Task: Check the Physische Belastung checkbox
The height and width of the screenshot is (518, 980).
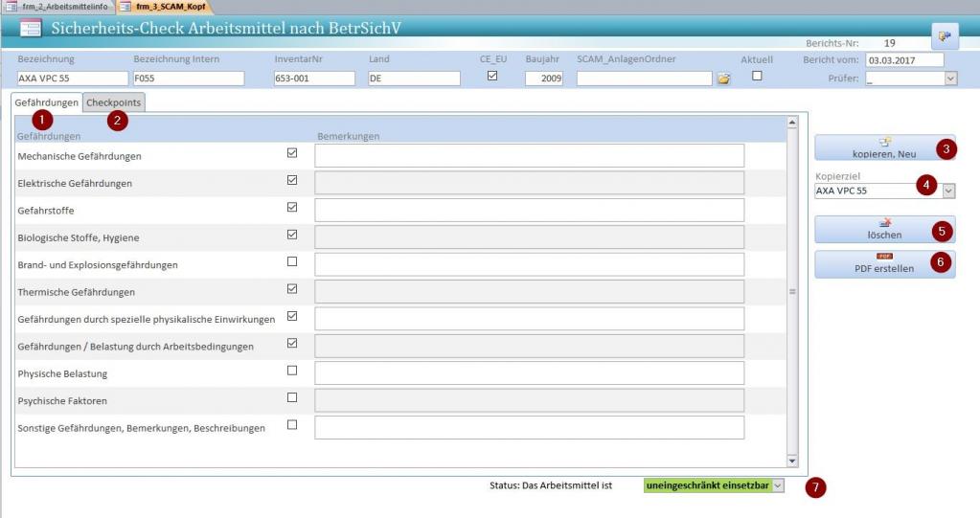Action: (x=292, y=371)
